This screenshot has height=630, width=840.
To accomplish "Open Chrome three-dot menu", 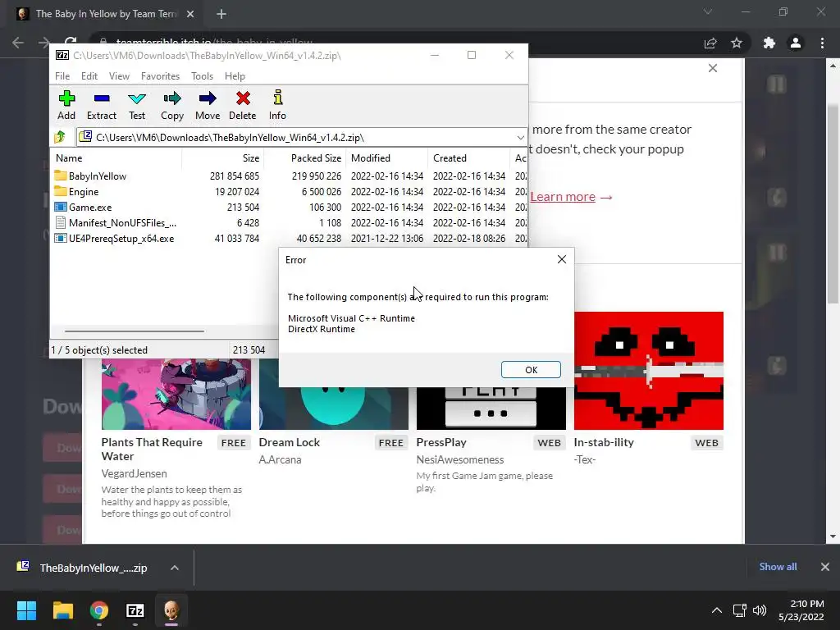I will pos(822,43).
